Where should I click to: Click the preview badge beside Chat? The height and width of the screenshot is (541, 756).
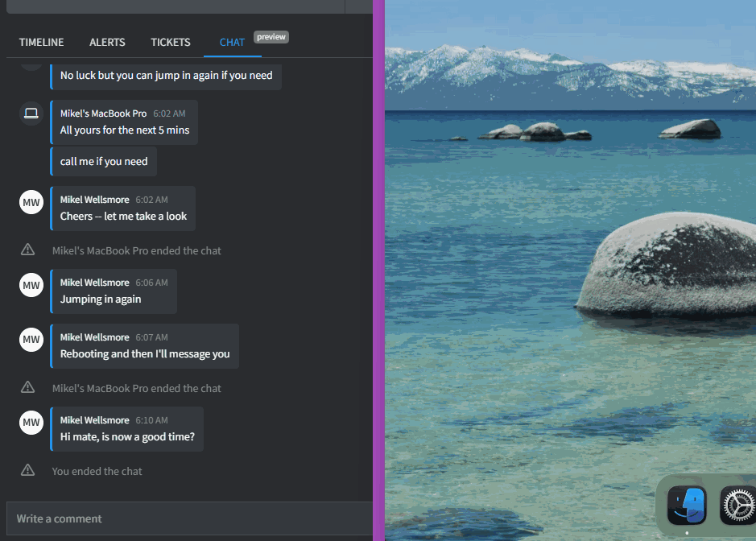coord(271,37)
